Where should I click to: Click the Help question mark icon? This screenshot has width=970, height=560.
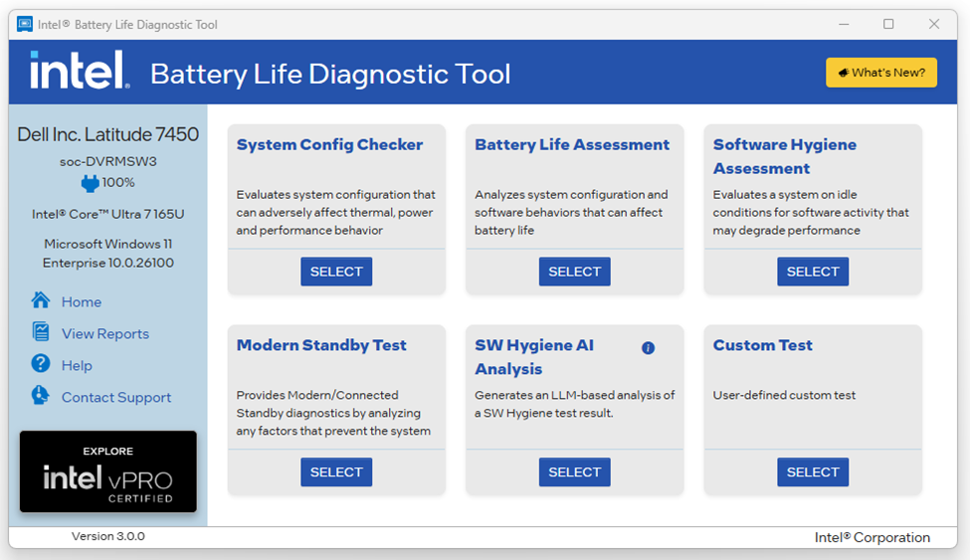pyautogui.click(x=41, y=364)
